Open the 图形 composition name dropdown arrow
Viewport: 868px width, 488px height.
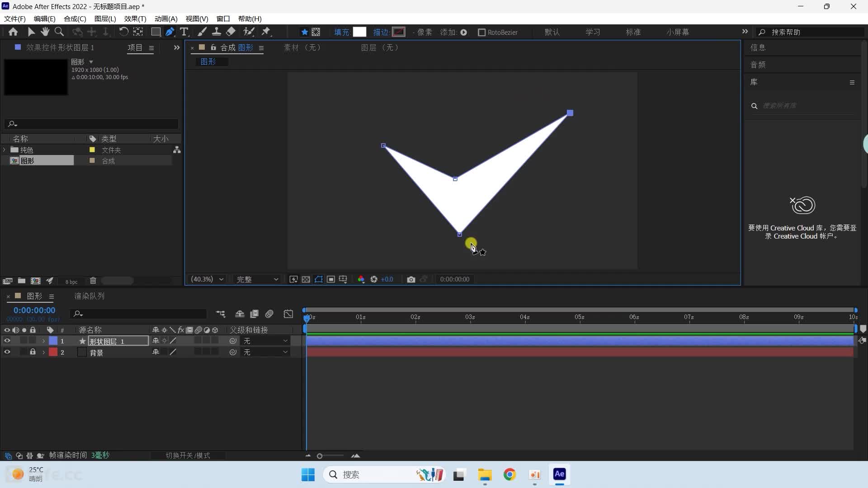tap(91, 62)
